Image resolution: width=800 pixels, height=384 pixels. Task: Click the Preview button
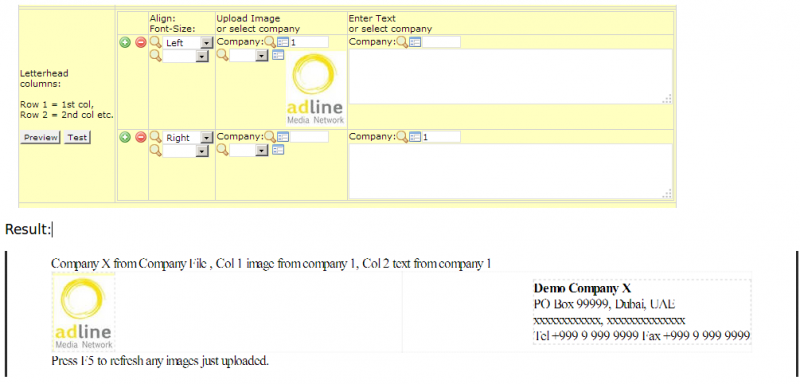click(40, 137)
